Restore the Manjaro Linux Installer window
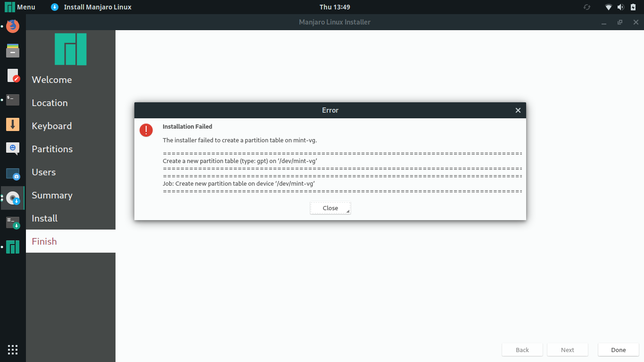This screenshot has width=644, height=362. click(x=620, y=22)
